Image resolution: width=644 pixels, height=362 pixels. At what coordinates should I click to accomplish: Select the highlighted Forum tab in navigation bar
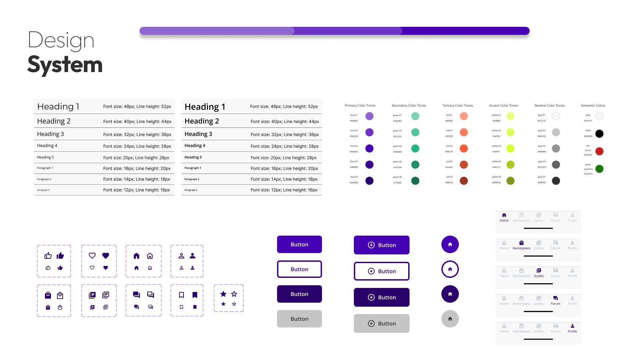(555, 300)
